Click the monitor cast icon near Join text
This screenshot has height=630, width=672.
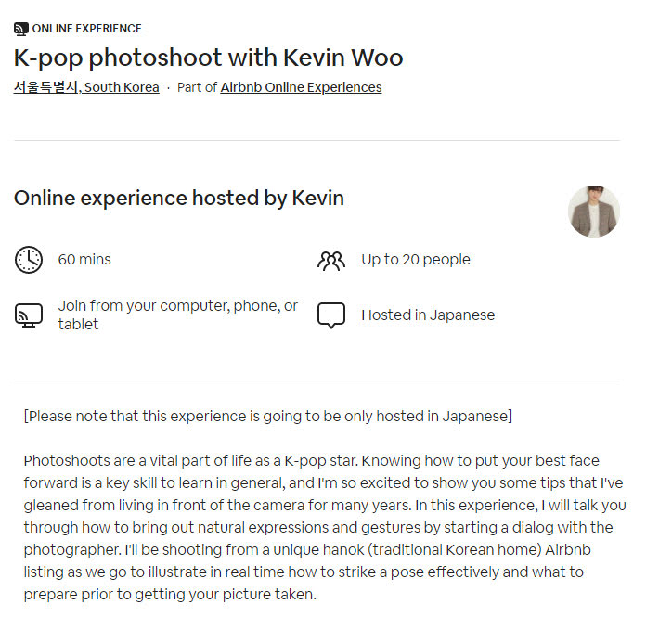(29, 315)
